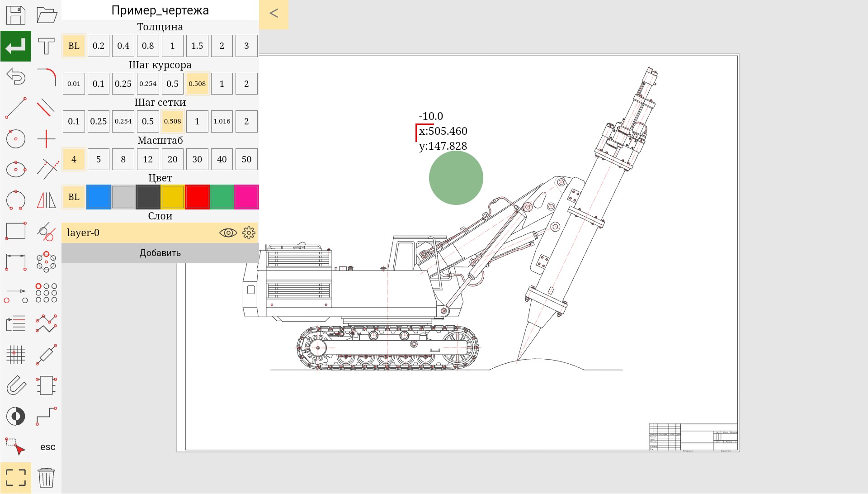Set cursor step to 0.254
868x494 pixels.
pos(148,84)
